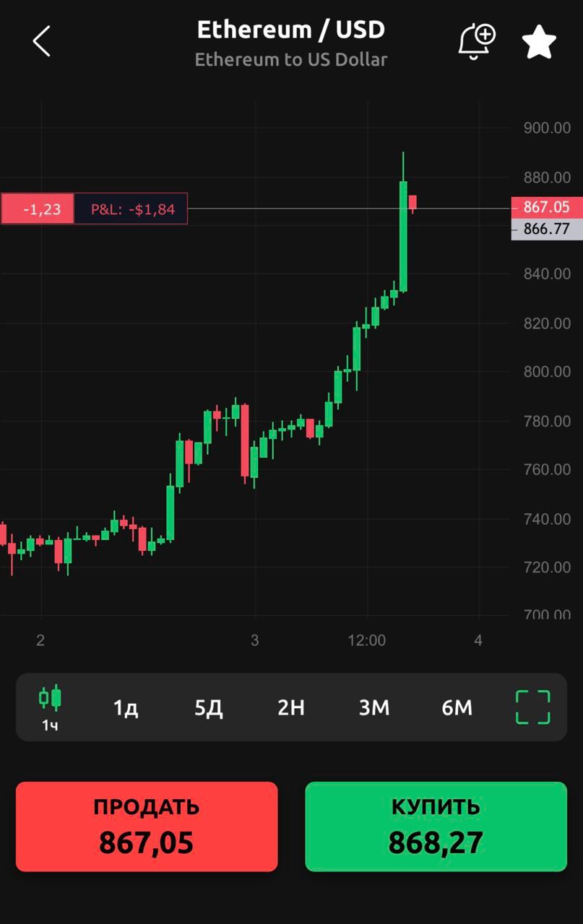583x924 pixels.
Task: Toggle the favorite star icon
Action: pyautogui.click(x=539, y=42)
